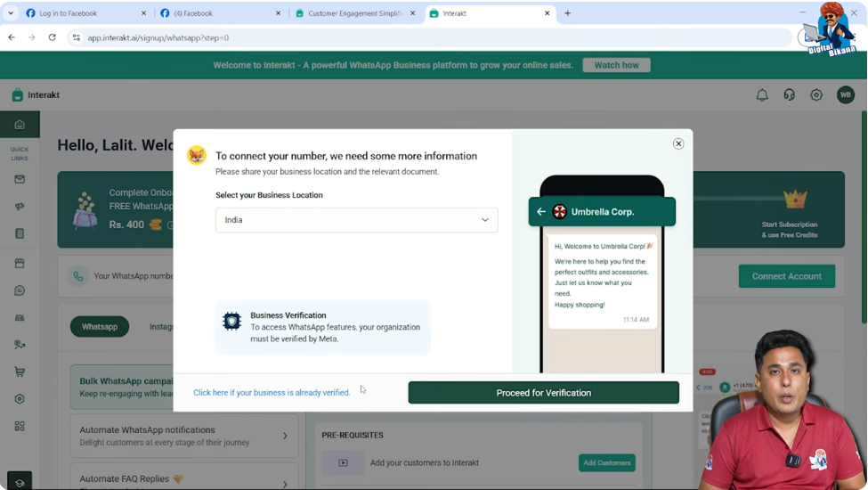
Task: Close the business verification dialog
Action: tap(678, 144)
